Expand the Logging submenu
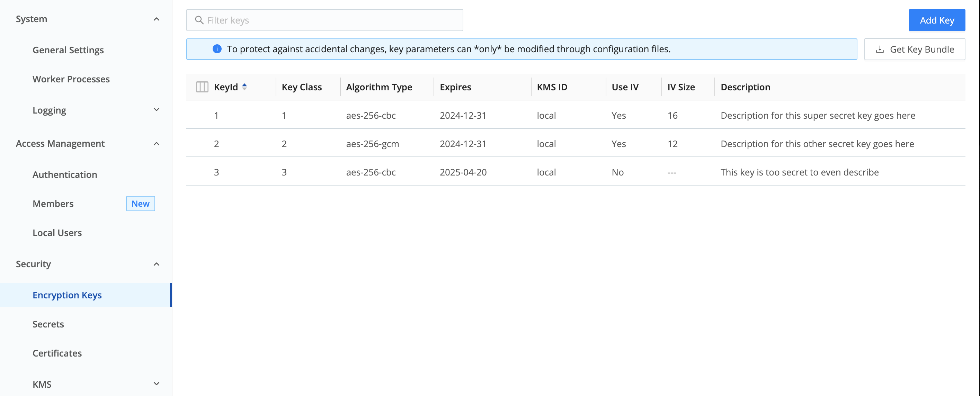 tap(157, 110)
